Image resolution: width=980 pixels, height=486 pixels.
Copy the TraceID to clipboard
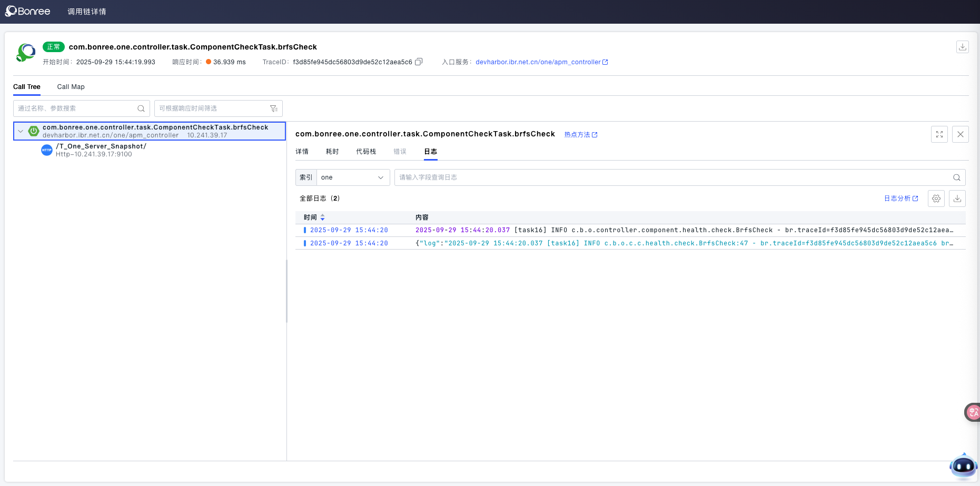(419, 62)
